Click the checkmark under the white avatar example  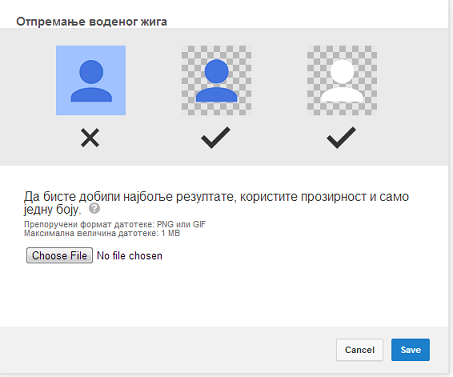[341, 137]
